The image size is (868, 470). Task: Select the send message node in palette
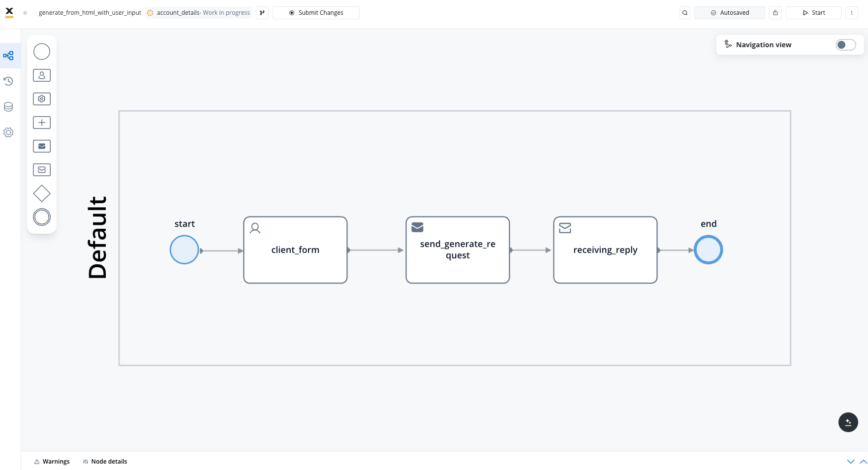point(42,146)
